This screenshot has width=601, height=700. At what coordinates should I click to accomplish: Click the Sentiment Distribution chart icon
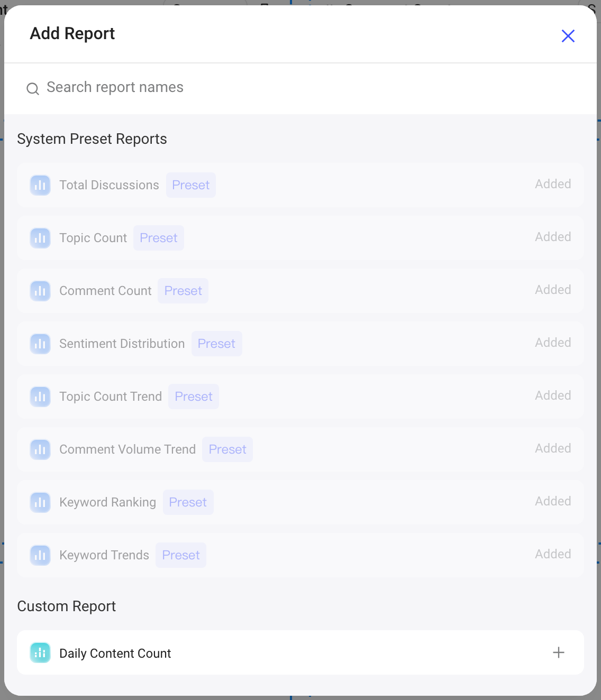coord(40,344)
